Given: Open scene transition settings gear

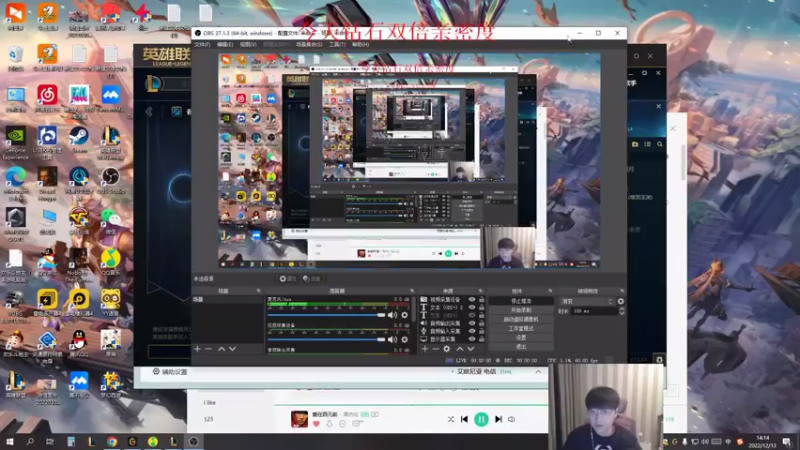Looking at the screenshot, I should point(620,301).
